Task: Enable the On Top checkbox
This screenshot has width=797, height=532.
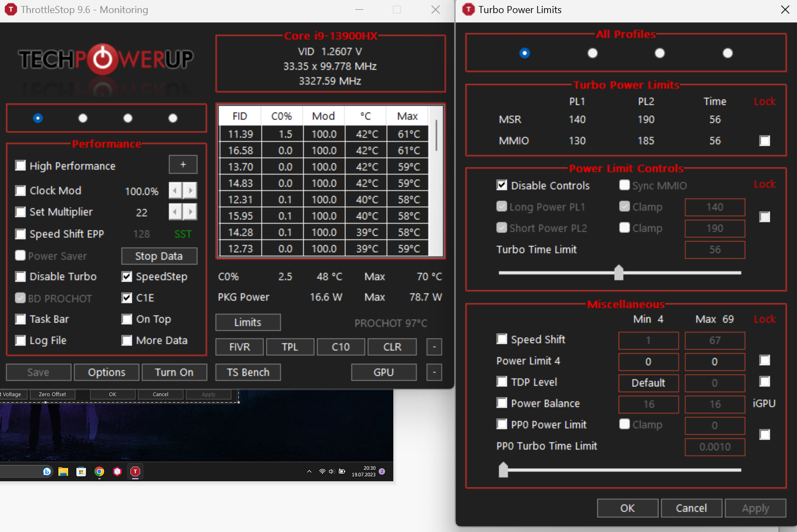Action: (x=127, y=319)
